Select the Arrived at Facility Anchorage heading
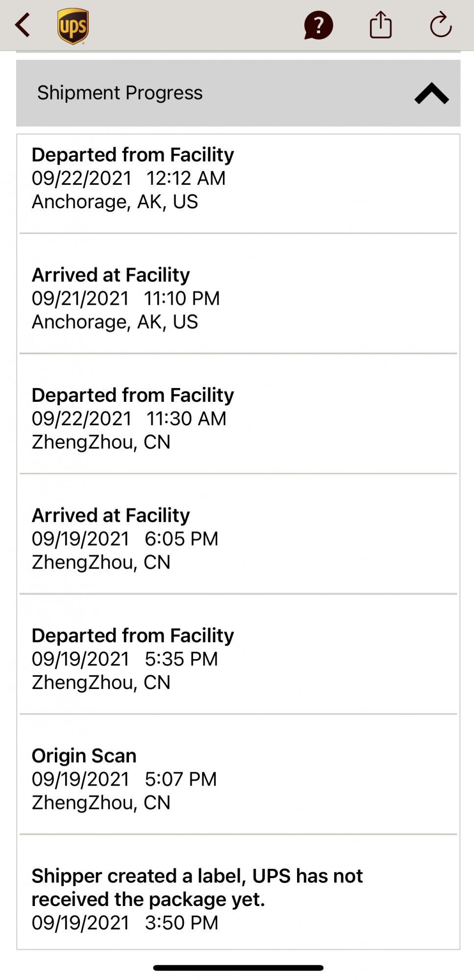Viewport: 474px width, 980px height. click(111, 275)
